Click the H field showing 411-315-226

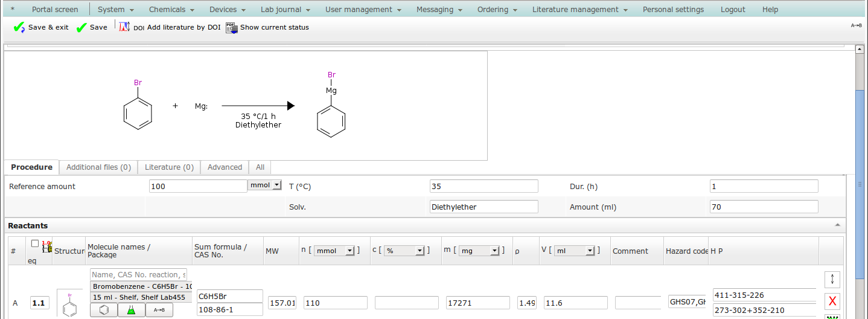[764, 295]
